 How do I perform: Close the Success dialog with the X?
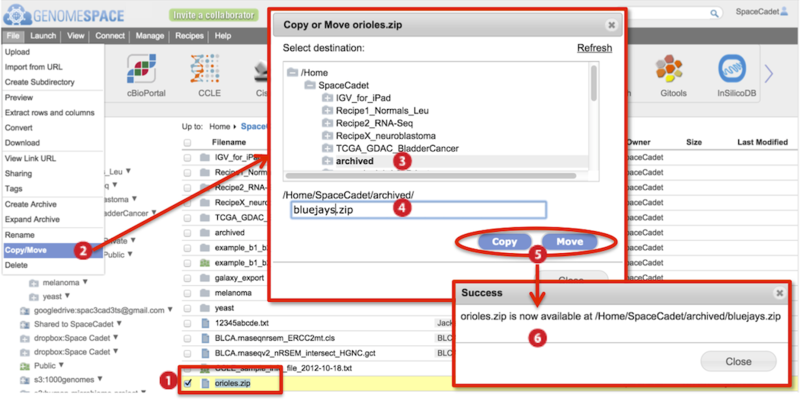point(779,293)
